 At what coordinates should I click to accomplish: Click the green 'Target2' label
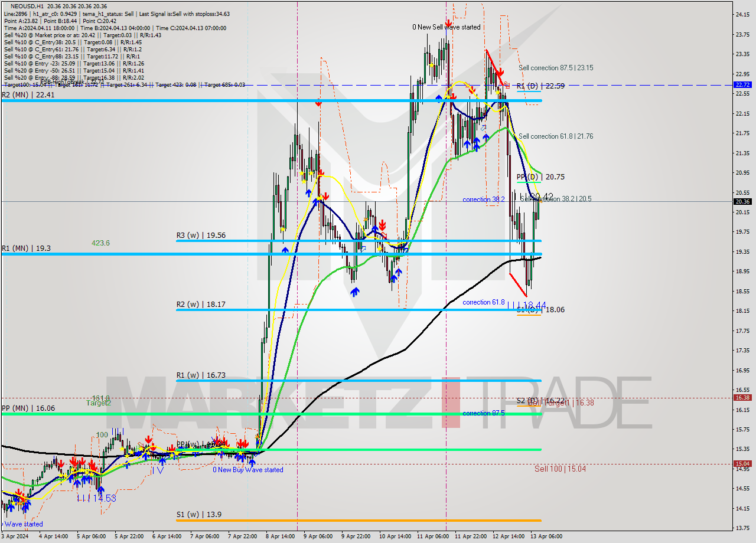[99, 403]
